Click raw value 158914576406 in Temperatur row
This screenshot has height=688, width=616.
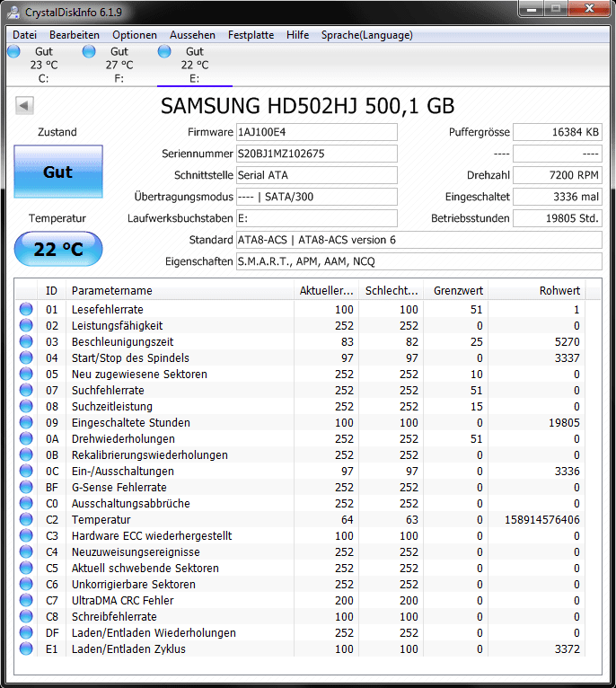click(541, 519)
